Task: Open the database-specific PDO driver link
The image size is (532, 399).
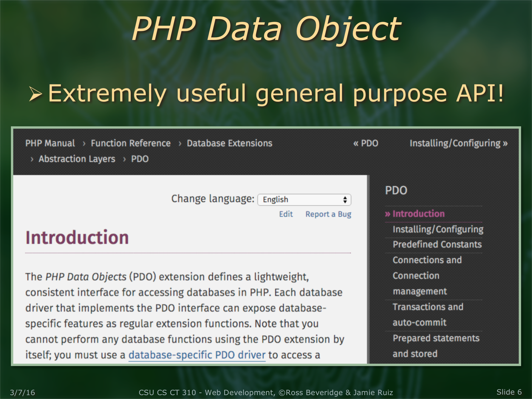Action: (x=197, y=355)
